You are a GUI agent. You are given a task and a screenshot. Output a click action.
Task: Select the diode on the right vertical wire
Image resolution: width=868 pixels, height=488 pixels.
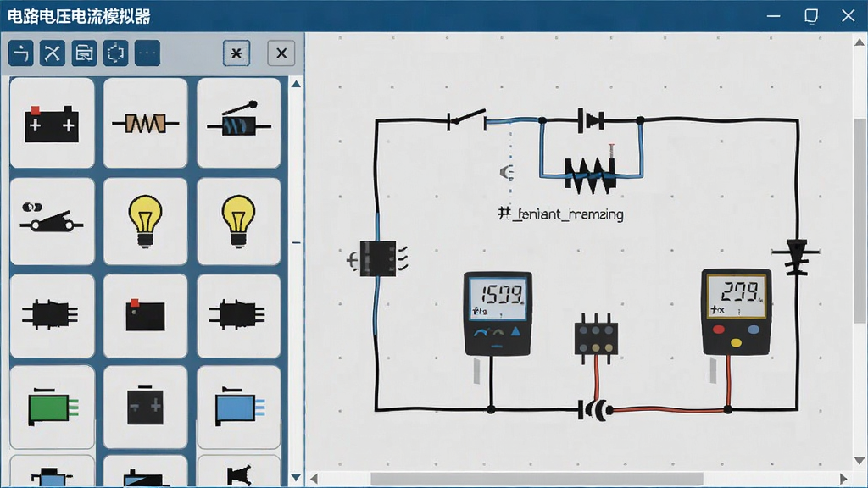[797, 256]
